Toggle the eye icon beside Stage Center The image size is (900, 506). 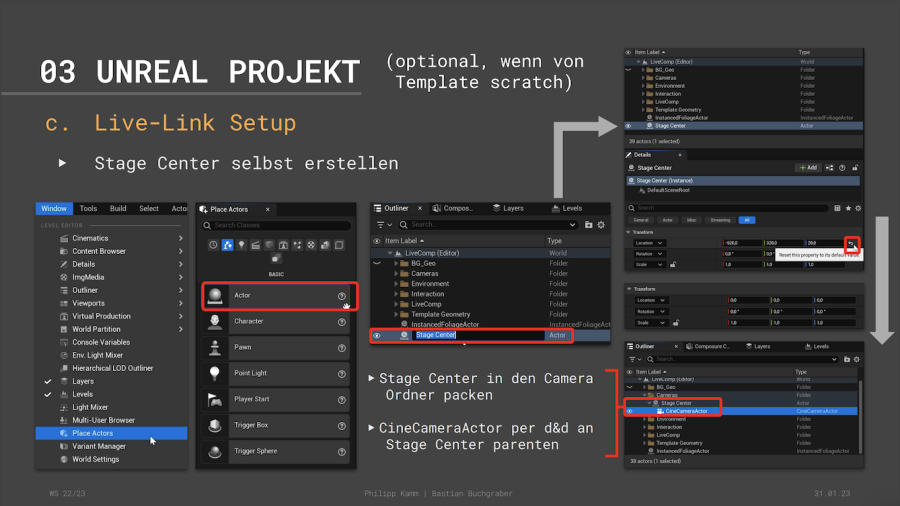[x=377, y=335]
